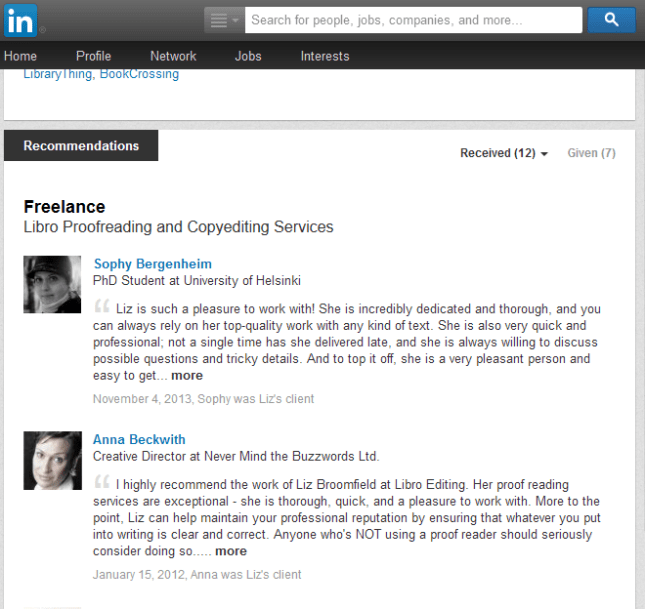Open the Profile menu
Image resolution: width=645 pixels, height=609 pixels.
(93, 56)
